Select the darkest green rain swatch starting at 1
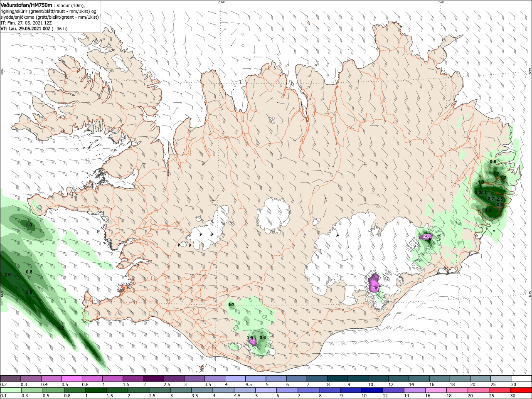Screen dimensions: 532x399 coord(96,390)
